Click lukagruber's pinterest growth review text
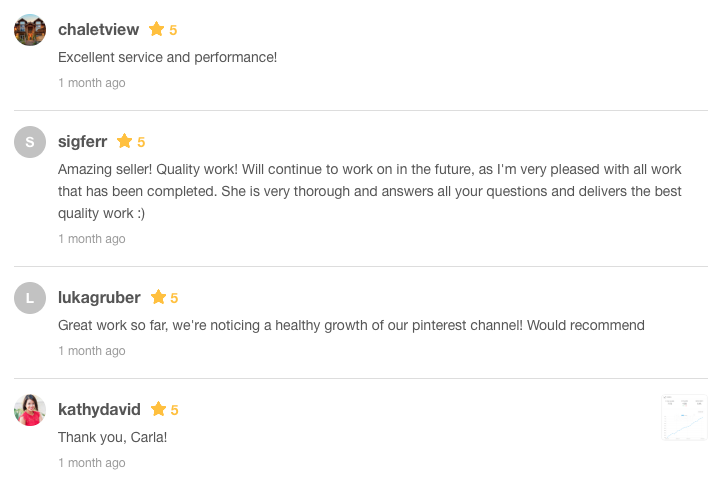This screenshot has height=485, width=721. (351, 325)
